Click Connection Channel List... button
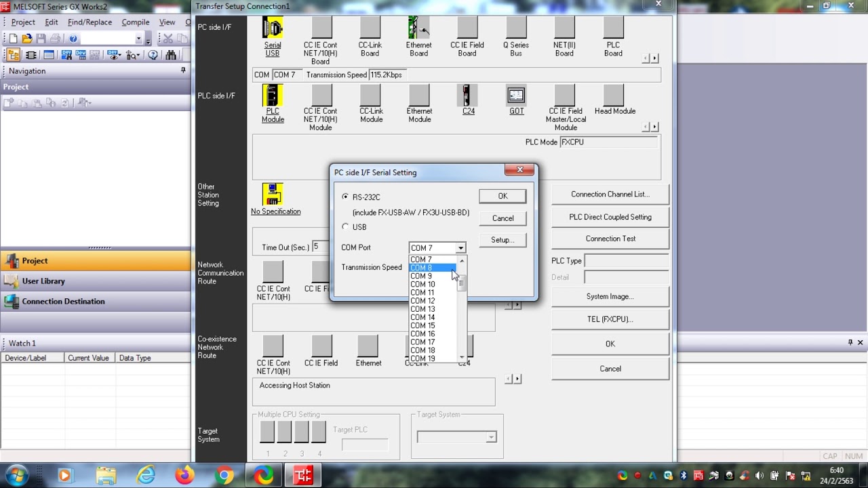This screenshot has height=488, width=868. [610, 195]
